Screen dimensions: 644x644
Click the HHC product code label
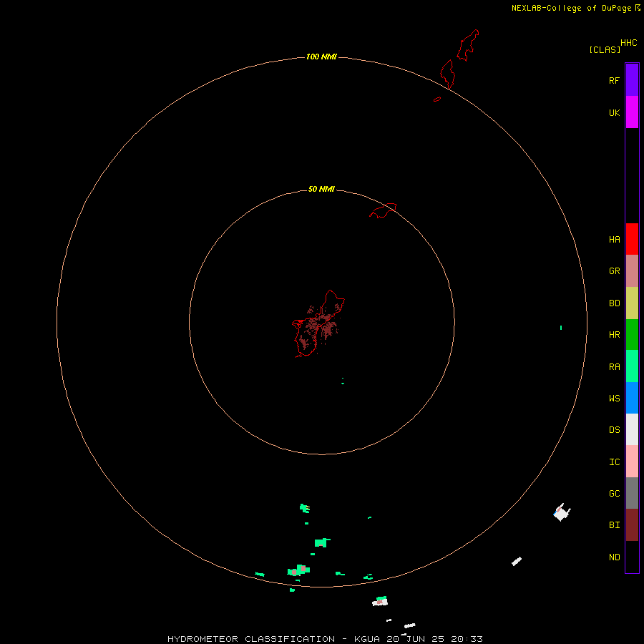pos(628,42)
